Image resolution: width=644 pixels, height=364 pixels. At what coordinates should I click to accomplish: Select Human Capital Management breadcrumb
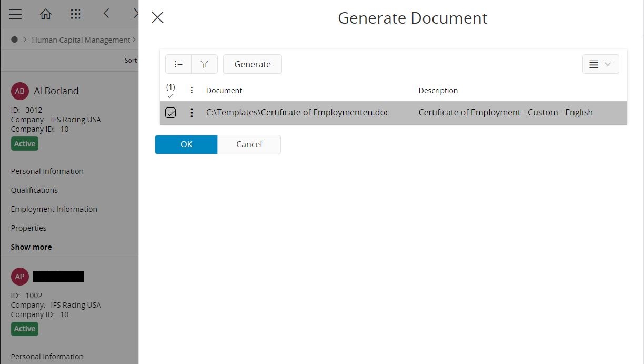point(81,40)
